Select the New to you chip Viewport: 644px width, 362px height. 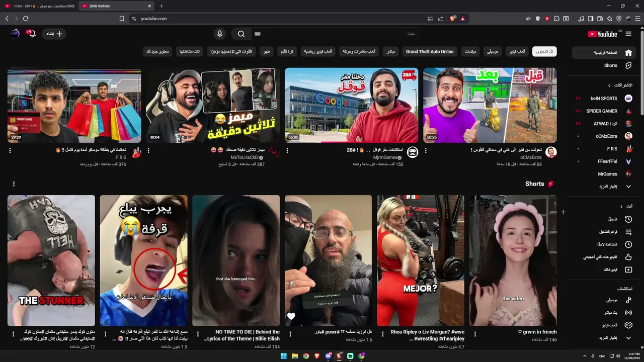158,51
